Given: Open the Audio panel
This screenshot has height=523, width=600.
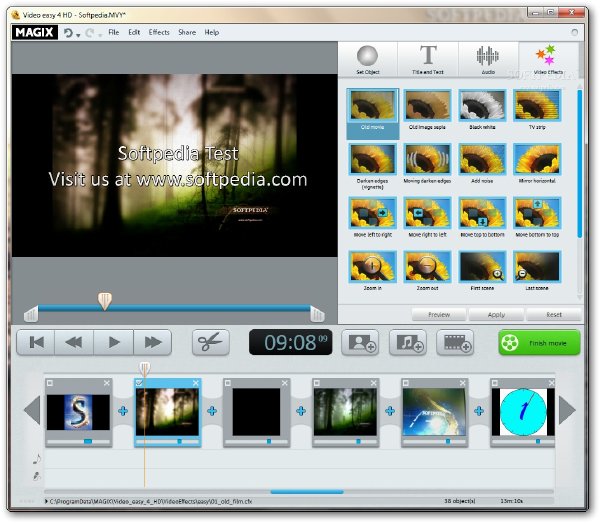Looking at the screenshot, I should tap(488, 60).
